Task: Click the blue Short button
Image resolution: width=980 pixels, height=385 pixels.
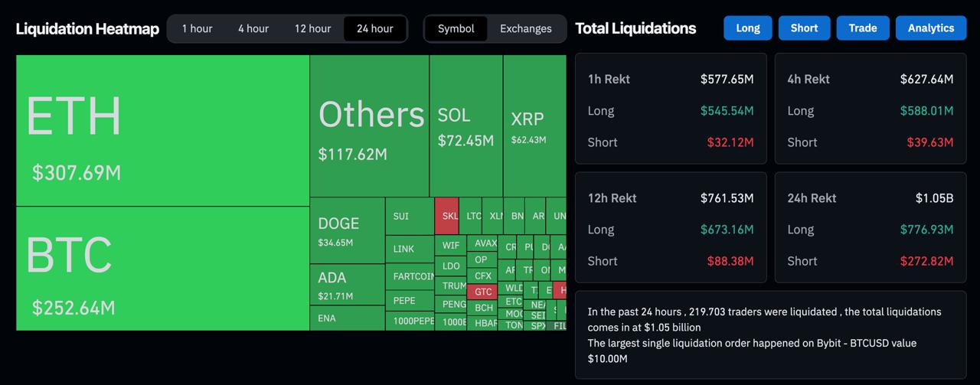Action: 804,28
